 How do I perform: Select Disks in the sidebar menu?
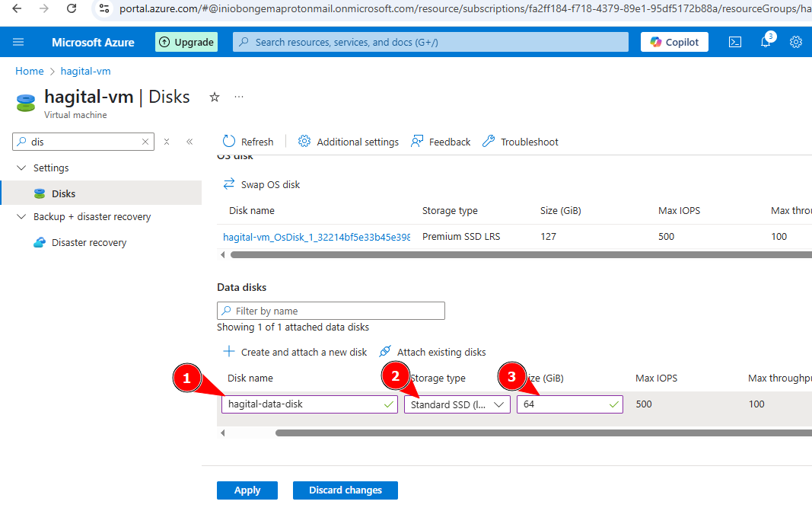101,193
